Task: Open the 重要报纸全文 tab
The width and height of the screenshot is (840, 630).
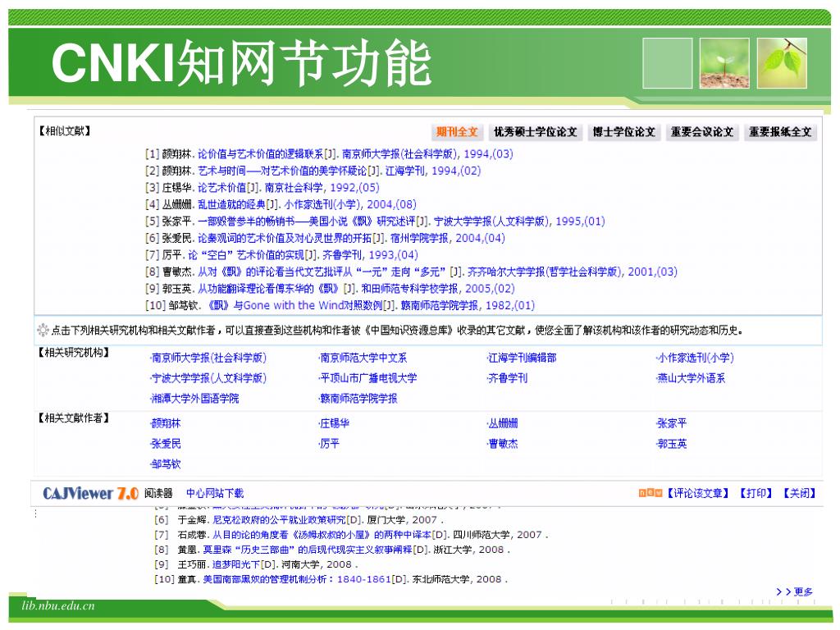Action: click(x=780, y=132)
